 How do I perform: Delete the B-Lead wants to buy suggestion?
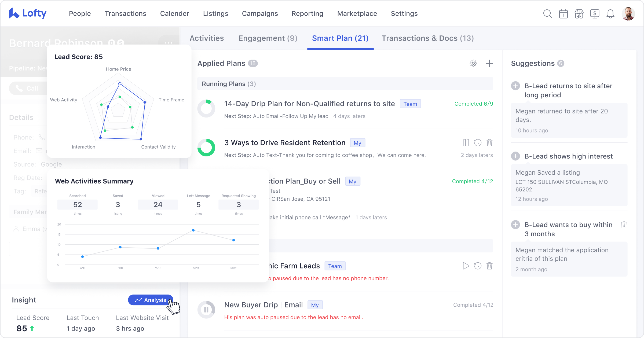coord(624,225)
